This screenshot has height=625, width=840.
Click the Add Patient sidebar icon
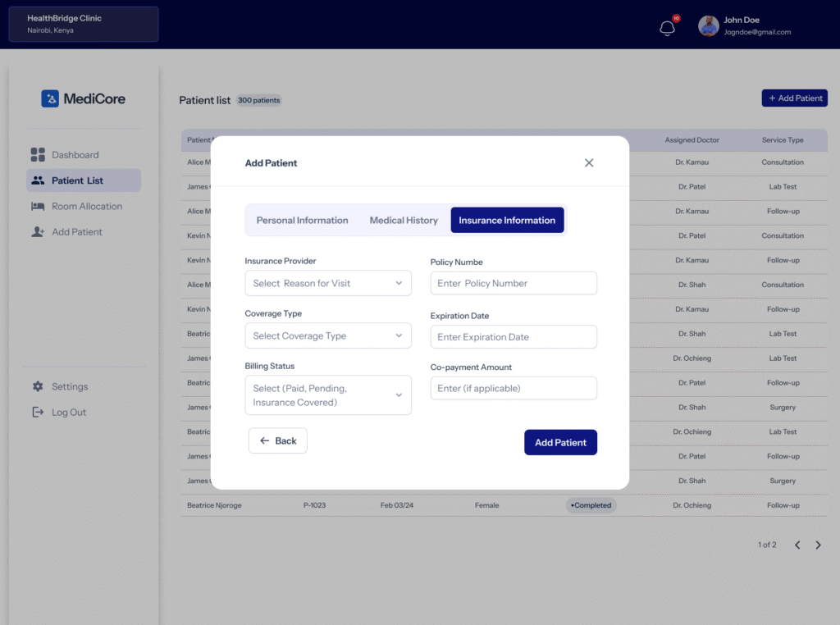[38, 232]
